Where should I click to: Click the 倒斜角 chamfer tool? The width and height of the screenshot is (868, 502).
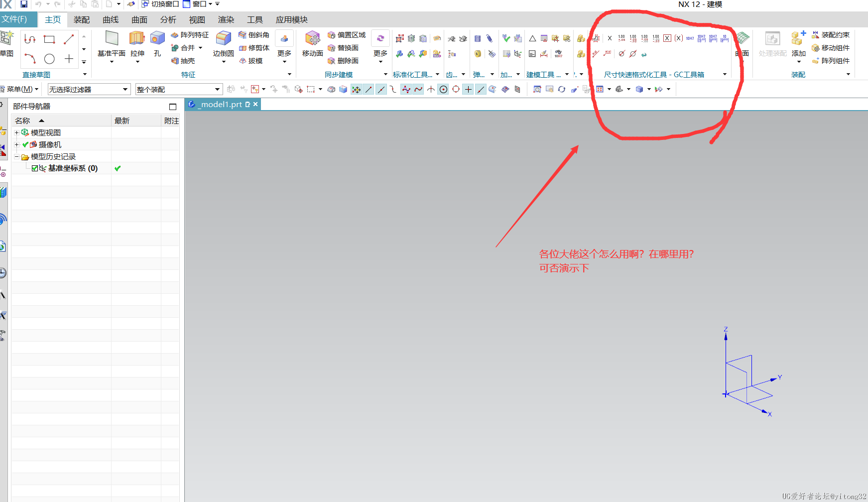pos(254,35)
